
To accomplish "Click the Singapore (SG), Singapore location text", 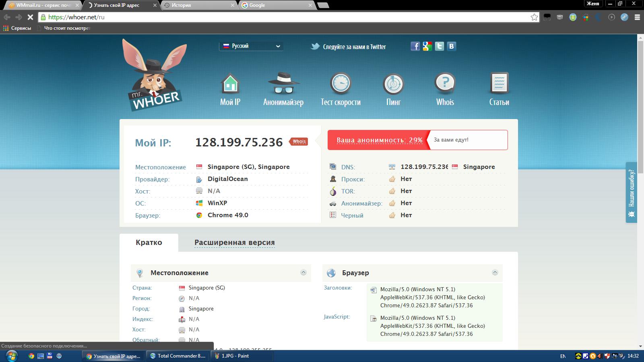I will tap(249, 167).
